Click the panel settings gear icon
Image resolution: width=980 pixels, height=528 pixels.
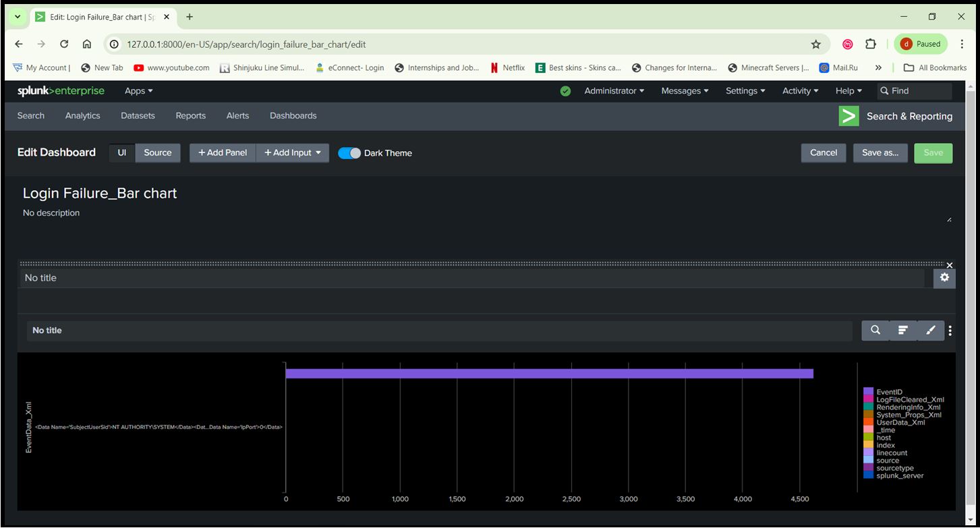tap(944, 278)
